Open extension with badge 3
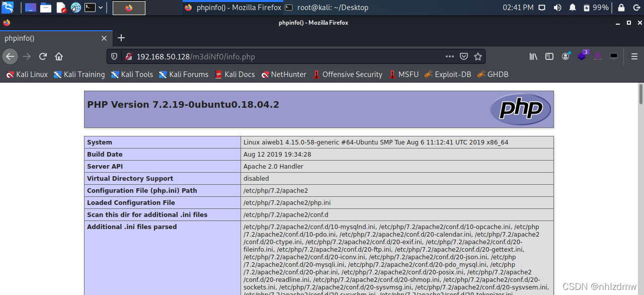This screenshot has width=644, height=295. pos(583,56)
